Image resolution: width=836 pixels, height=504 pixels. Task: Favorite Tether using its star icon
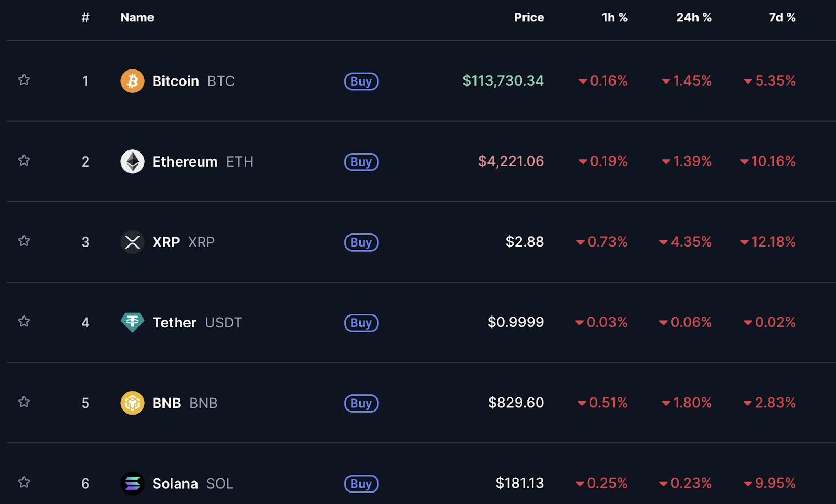coord(24,321)
